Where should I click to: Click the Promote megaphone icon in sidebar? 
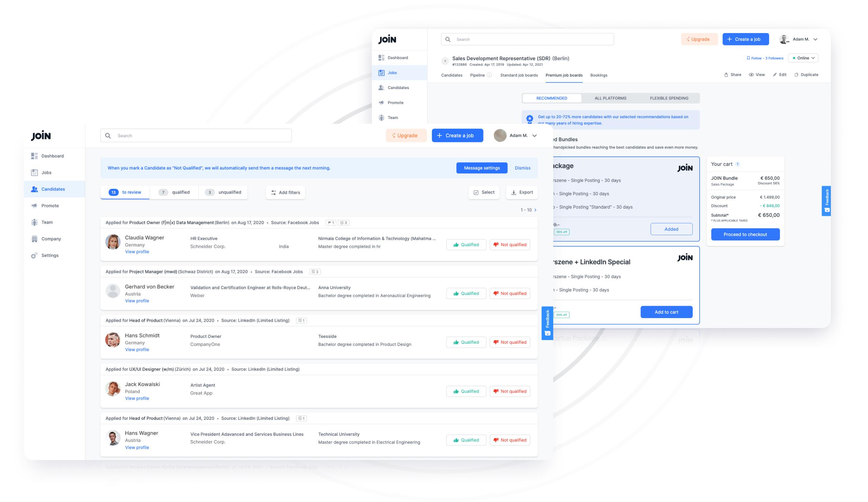[x=34, y=206]
